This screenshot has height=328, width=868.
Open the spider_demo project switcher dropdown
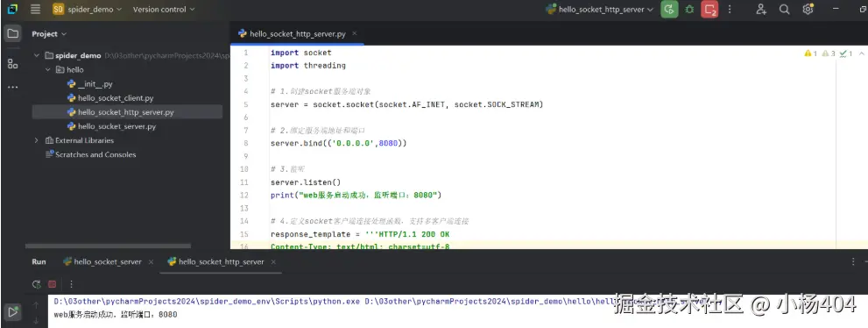point(88,9)
